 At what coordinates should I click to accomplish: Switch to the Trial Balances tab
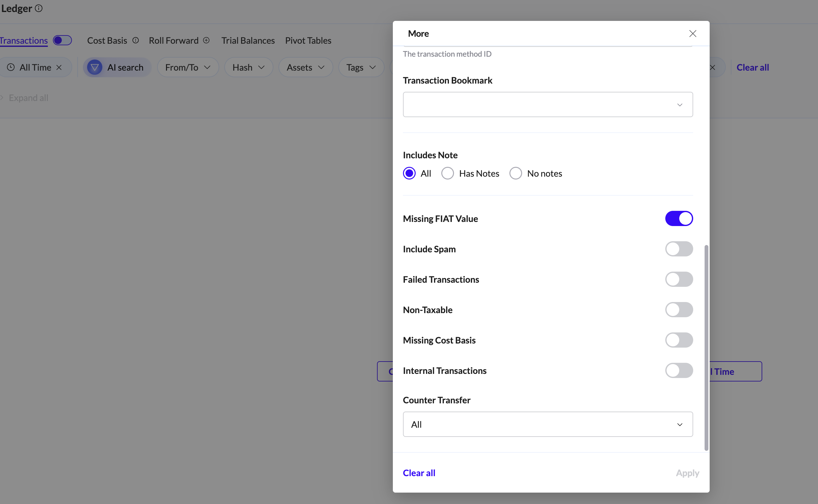click(x=248, y=40)
